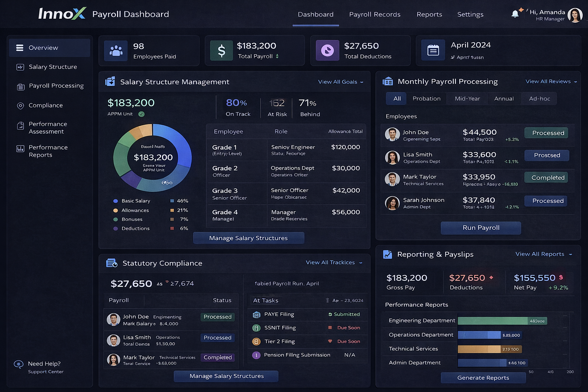
Task: Click the Overview icon in the sidebar
Action: click(x=20, y=48)
